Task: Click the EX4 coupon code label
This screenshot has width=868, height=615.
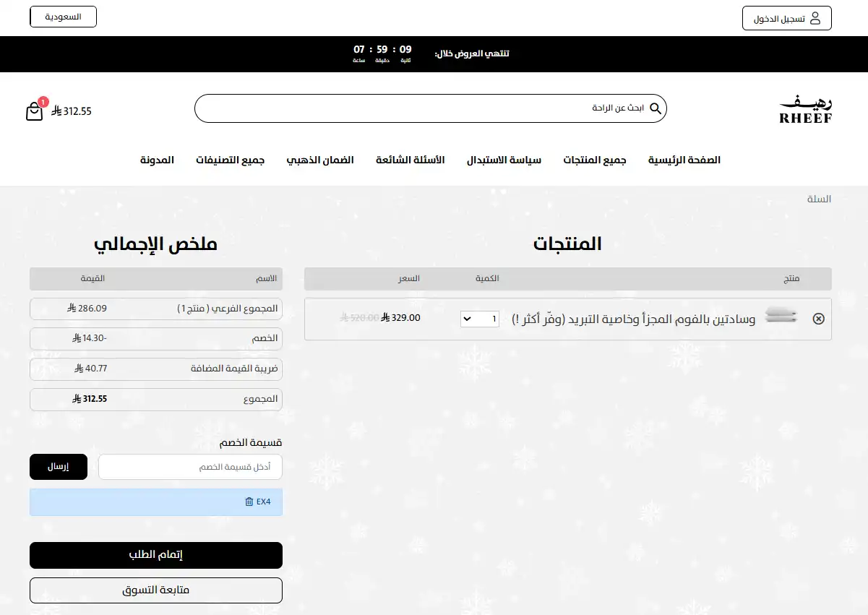Action: [263, 502]
